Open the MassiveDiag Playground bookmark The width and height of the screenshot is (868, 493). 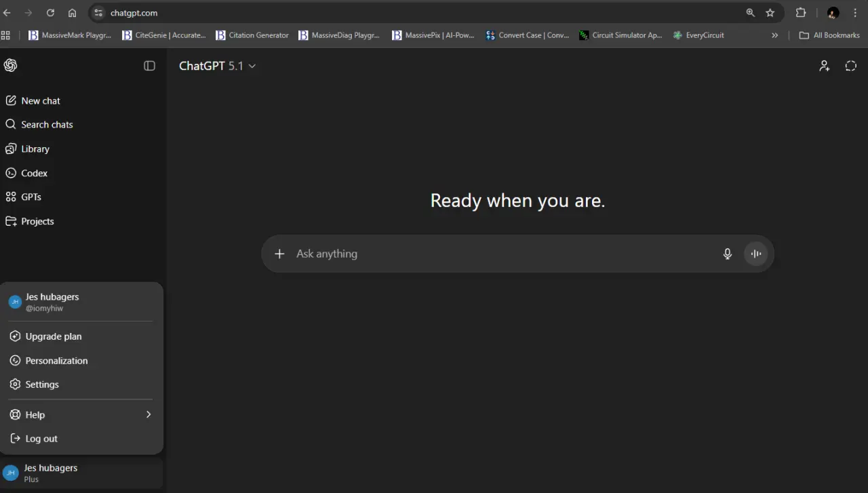[x=339, y=35]
